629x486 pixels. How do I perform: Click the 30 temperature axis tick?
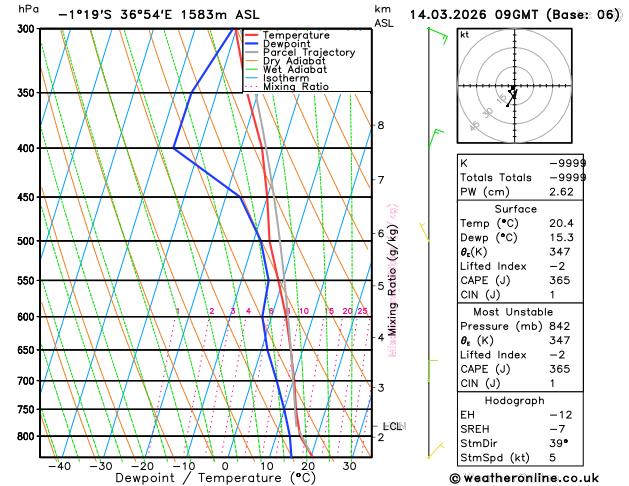349,466
